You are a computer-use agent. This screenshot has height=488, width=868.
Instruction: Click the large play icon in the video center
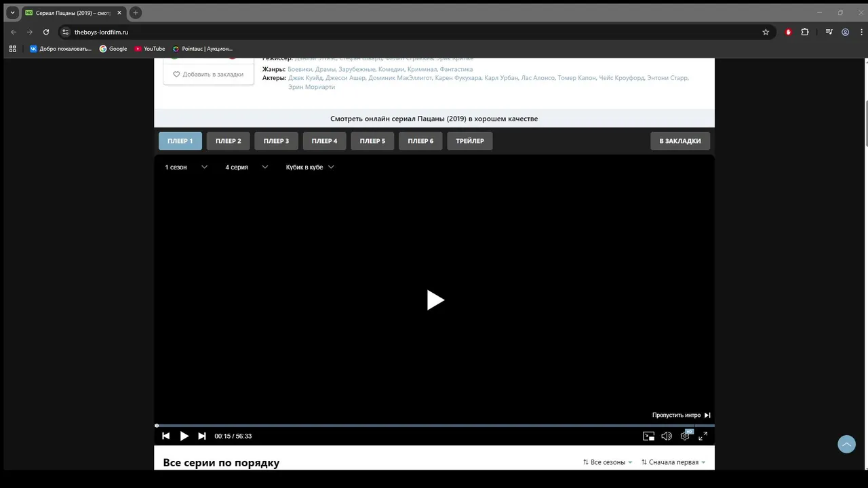435,300
